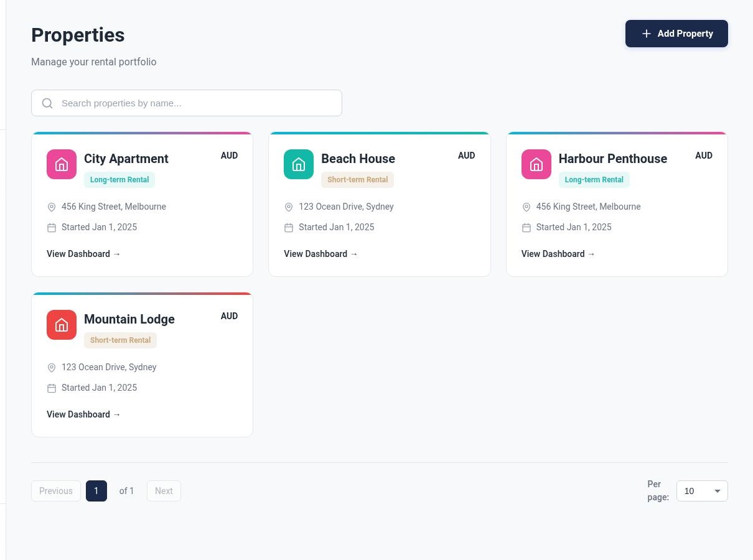Click the Next pagination button
This screenshot has width=753, height=560.
(164, 491)
